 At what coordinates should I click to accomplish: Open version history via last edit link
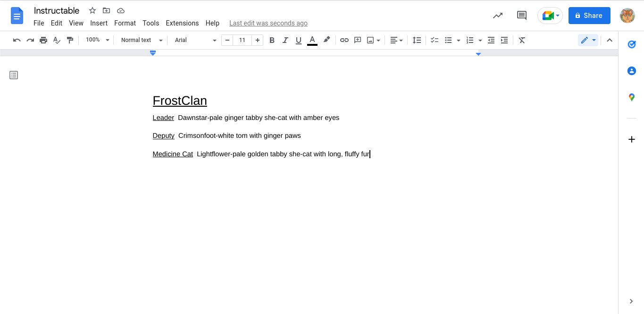tap(268, 23)
